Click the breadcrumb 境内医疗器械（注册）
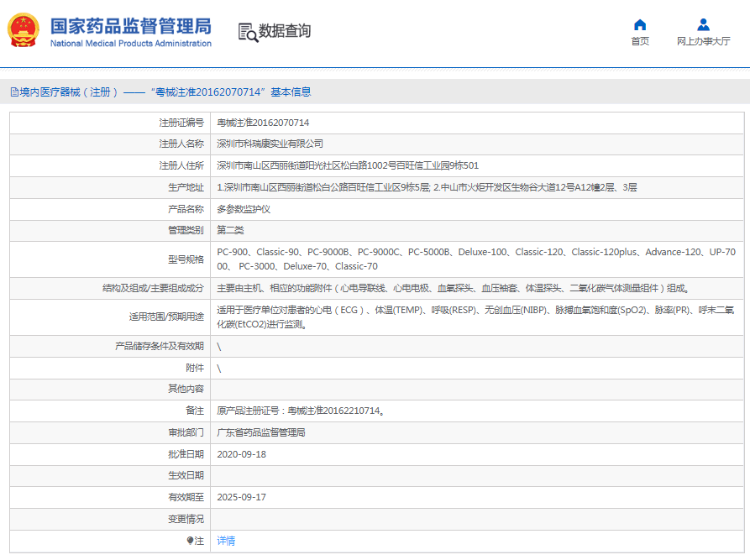 (68, 92)
